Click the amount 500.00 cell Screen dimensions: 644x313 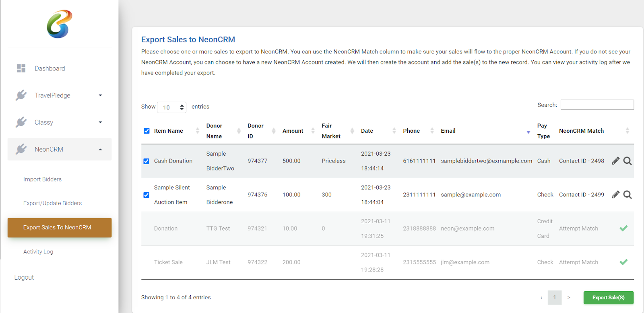(x=291, y=161)
